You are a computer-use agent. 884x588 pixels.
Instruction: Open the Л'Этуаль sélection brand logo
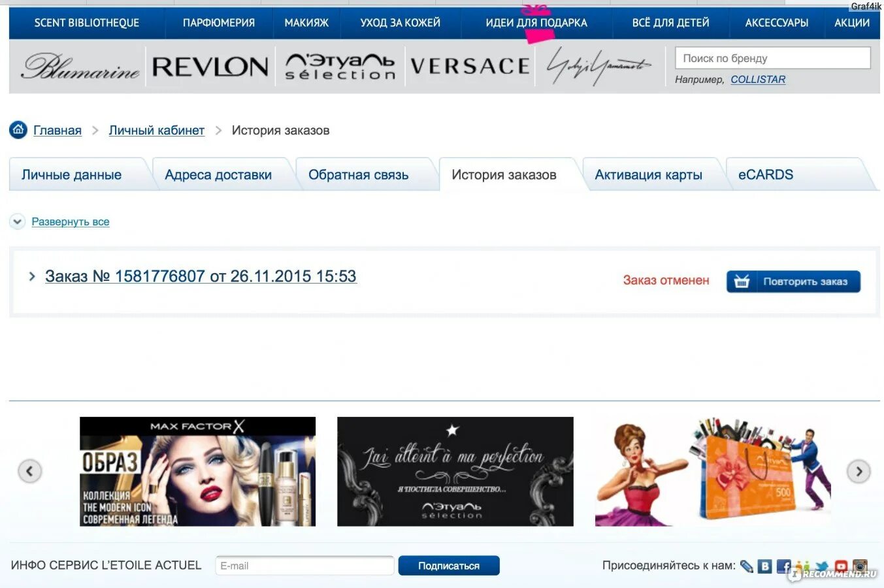340,66
